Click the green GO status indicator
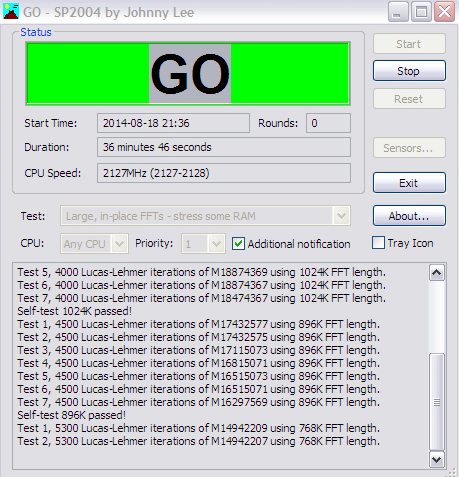 tap(188, 73)
